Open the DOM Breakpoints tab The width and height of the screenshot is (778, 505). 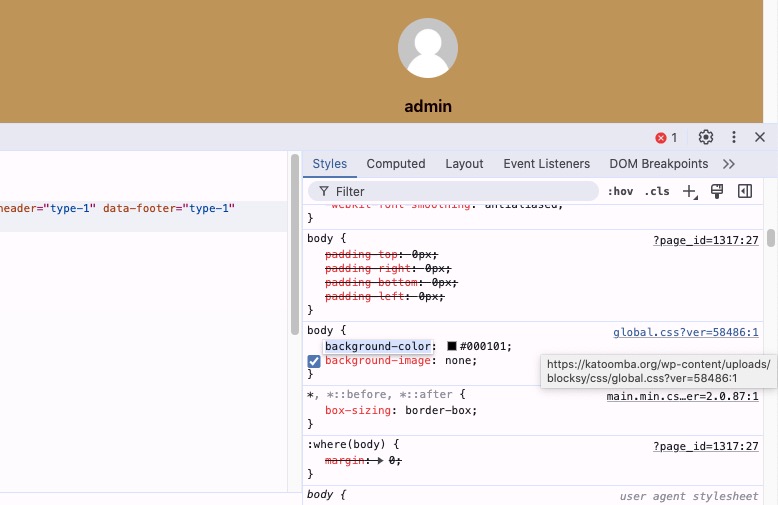658,164
